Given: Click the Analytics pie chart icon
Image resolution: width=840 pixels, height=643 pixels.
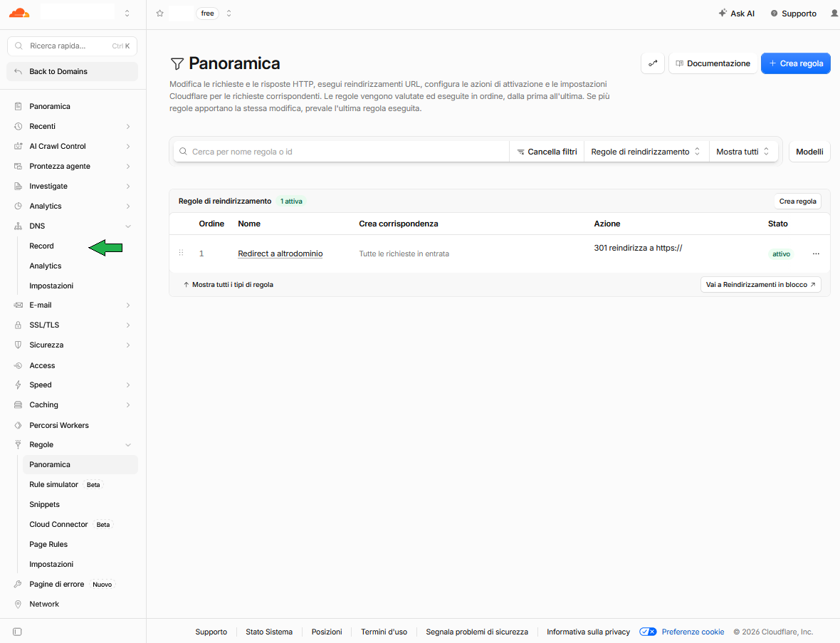Looking at the screenshot, I should coord(19,206).
